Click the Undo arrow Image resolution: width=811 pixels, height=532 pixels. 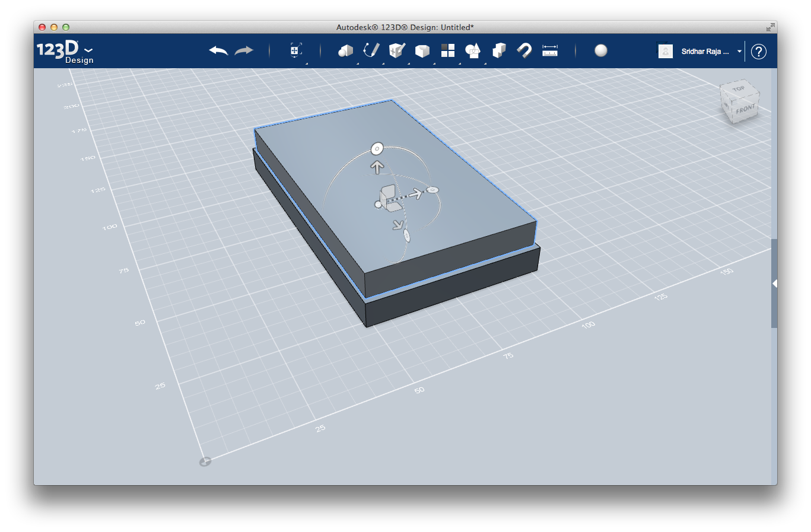click(x=218, y=51)
